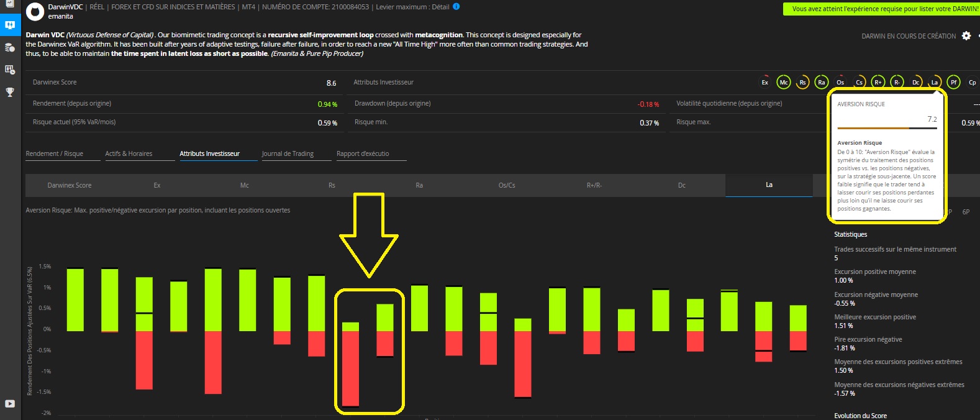Select the Os attribute badge
The width and height of the screenshot is (980, 420).
[x=840, y=82]
